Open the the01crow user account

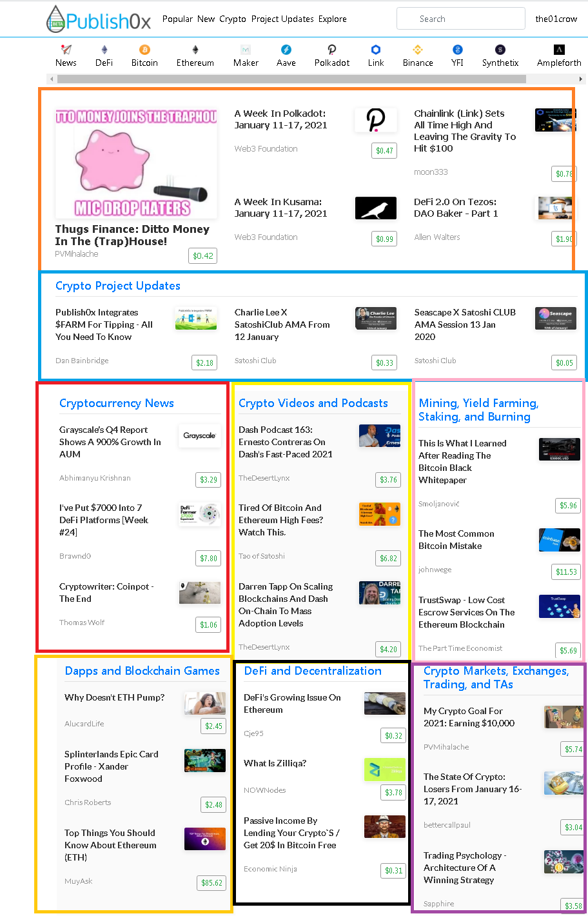point(556,19)
